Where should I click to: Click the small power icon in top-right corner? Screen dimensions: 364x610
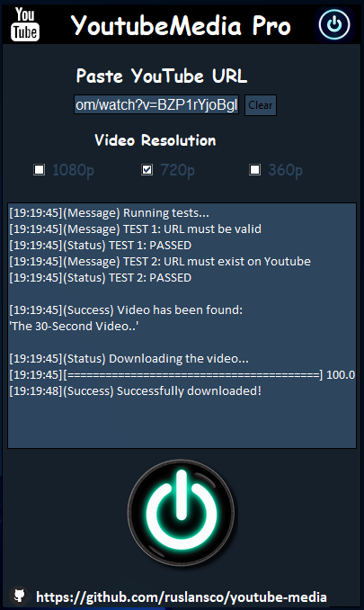(334, 24)
